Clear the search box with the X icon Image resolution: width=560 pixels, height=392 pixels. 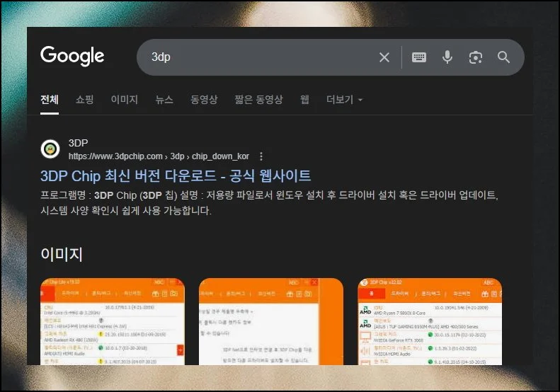tap(384, 57)
